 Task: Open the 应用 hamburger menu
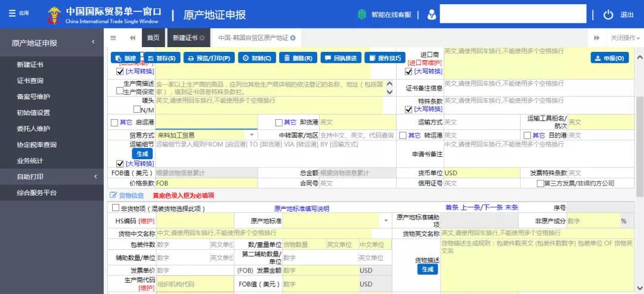13,13
